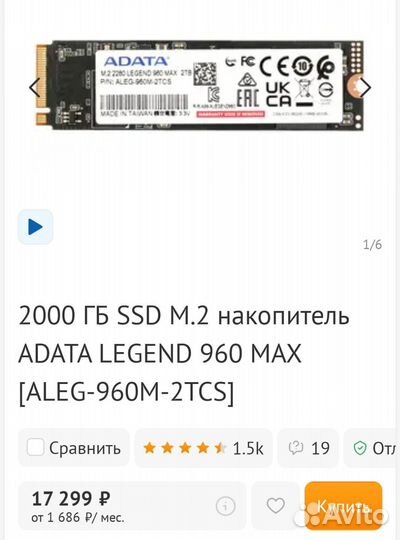Click the Сравнить label text

pos(85,448)
